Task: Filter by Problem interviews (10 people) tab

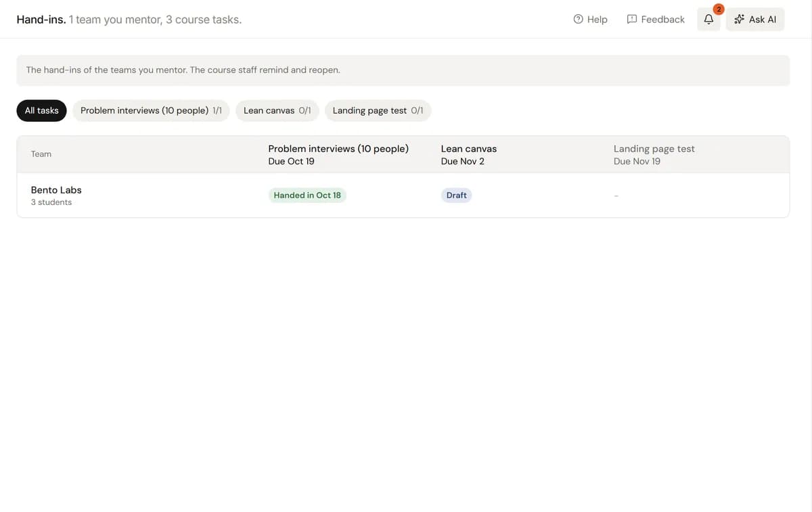Action: (151, 110)
